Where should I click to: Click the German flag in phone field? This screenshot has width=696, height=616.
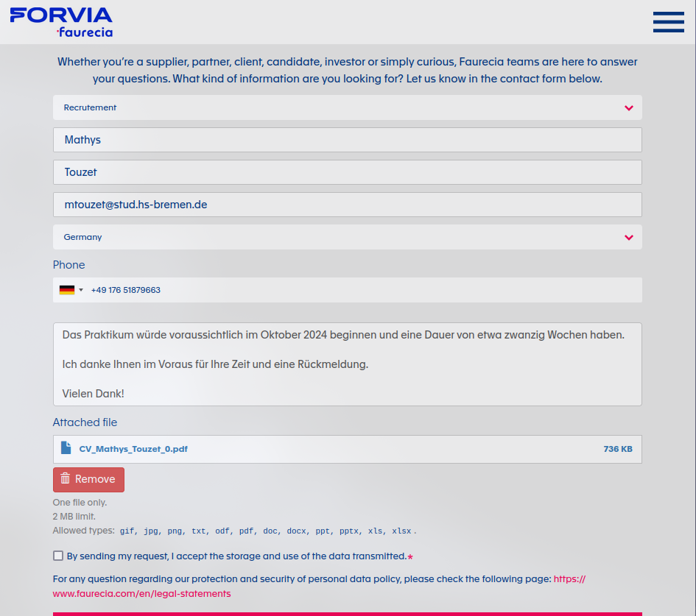pos(67,290)
